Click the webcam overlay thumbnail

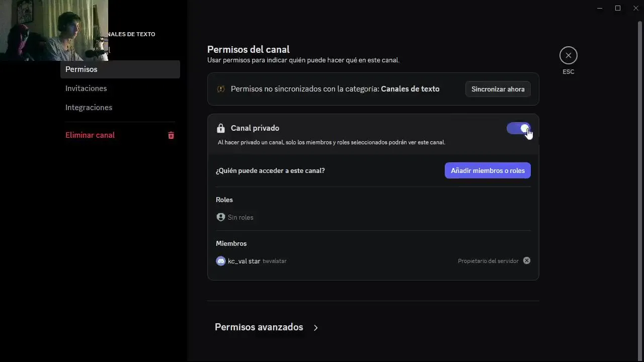(x=54, y=30)
